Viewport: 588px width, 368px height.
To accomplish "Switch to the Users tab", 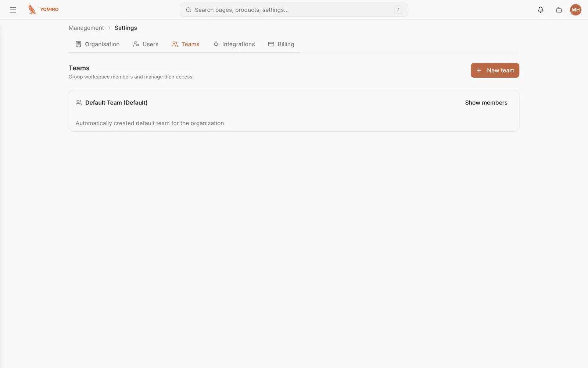I will click(146, 44).
